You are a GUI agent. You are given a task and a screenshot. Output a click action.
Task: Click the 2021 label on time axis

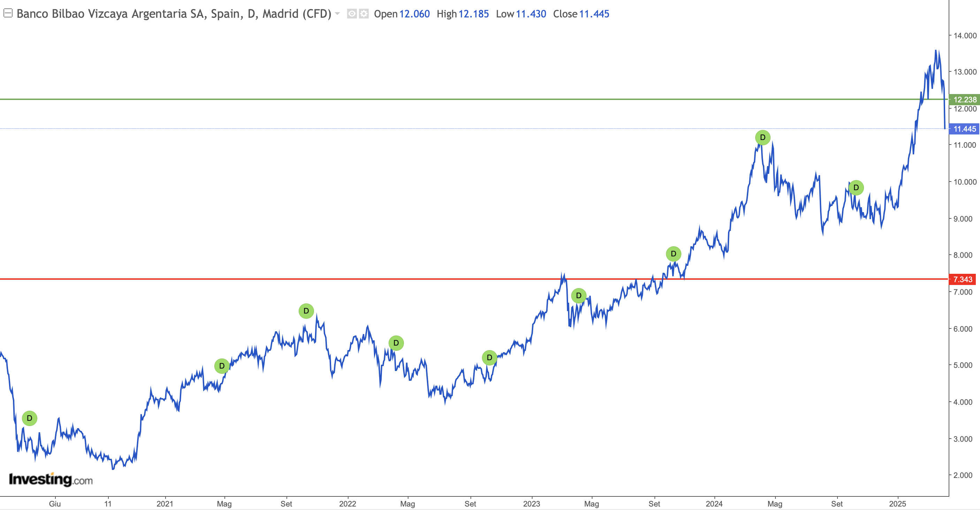165,503
